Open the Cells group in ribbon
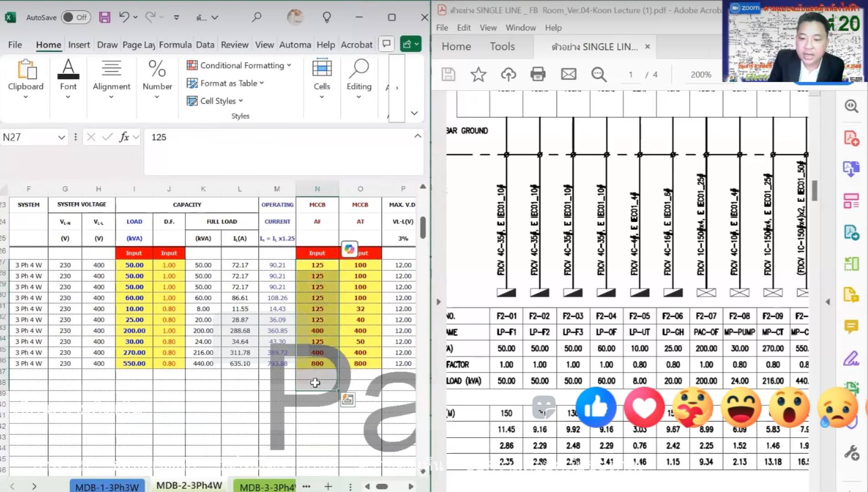Image resolution: width=868 pixels, height=492 pixels. pyautogui.click(x=322, y=78)
